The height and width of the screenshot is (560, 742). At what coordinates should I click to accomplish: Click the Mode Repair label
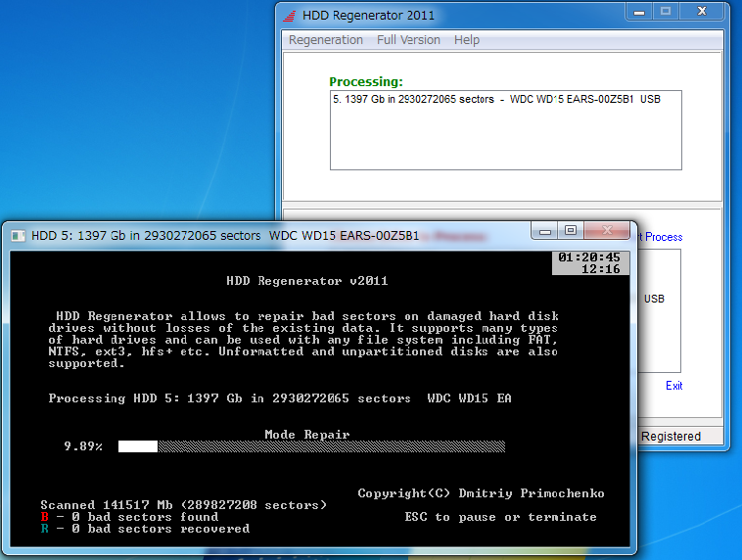pos(307,435)
